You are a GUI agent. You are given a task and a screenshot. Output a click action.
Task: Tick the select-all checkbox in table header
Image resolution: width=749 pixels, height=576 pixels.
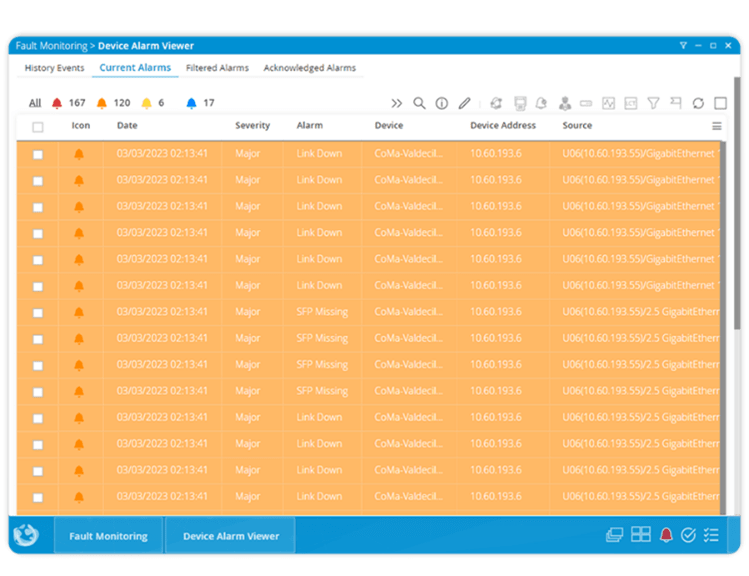tap(38, 127)
